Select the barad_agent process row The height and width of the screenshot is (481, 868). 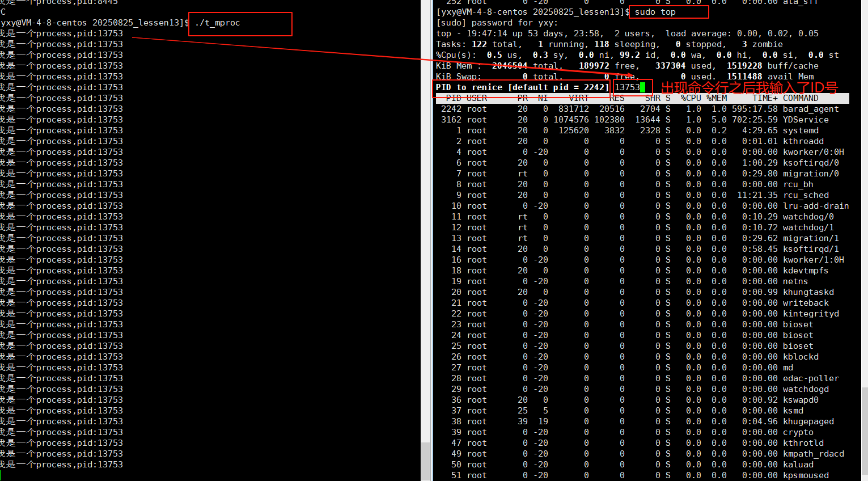642,109
